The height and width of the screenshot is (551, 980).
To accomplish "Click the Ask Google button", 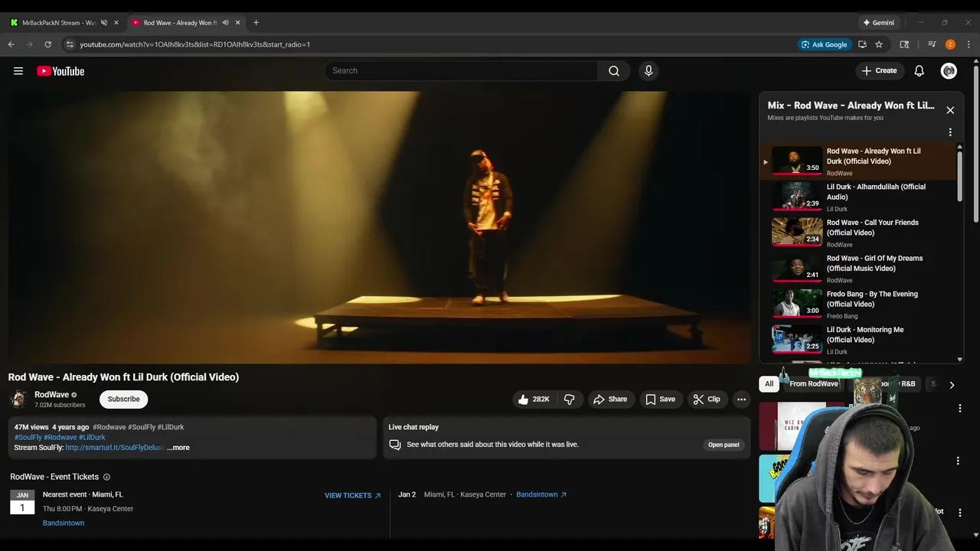I will [x=824, y=44].
